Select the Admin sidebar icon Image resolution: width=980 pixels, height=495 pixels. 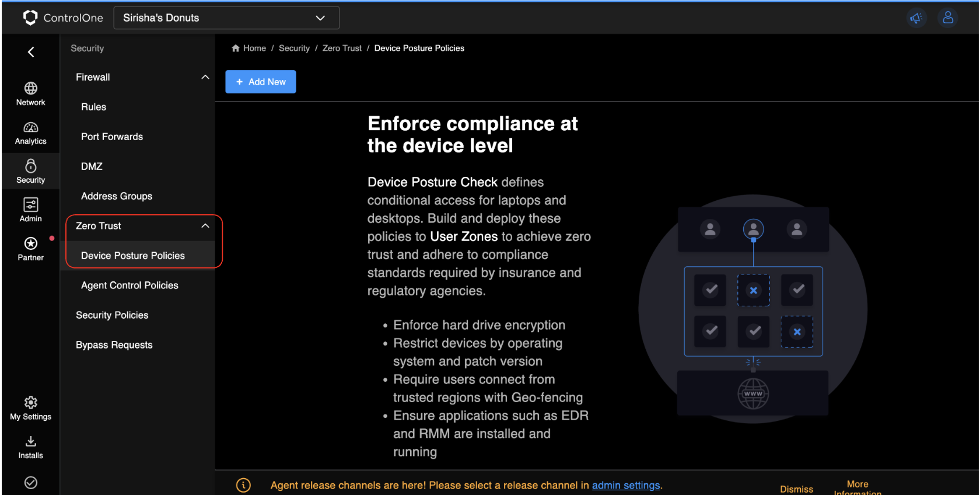(30, 205)
